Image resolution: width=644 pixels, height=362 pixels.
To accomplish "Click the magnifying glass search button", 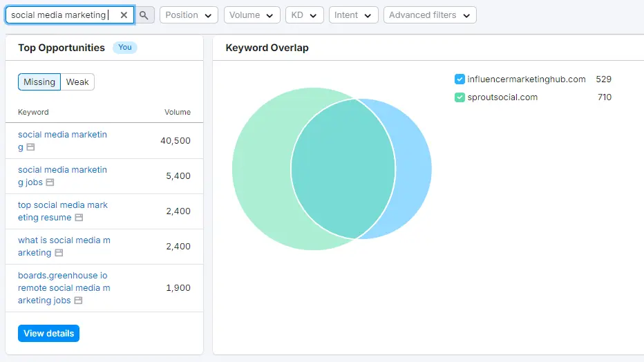I will (x=144, y=15).
